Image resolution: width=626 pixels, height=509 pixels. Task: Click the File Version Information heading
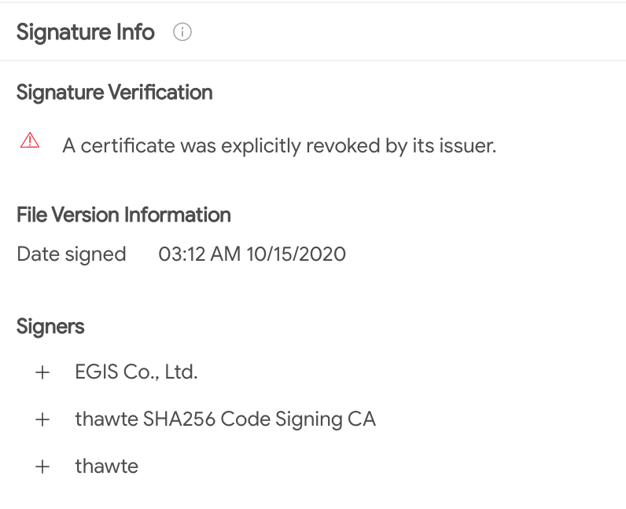click(123, 215)
